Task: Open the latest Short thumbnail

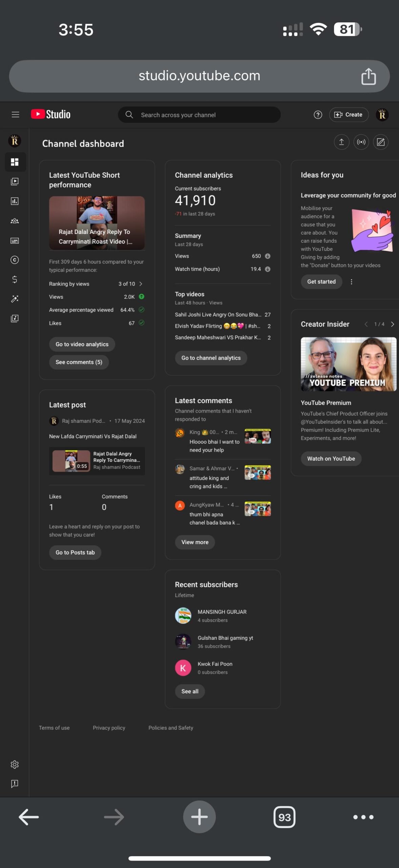Action: pos(97,223)
